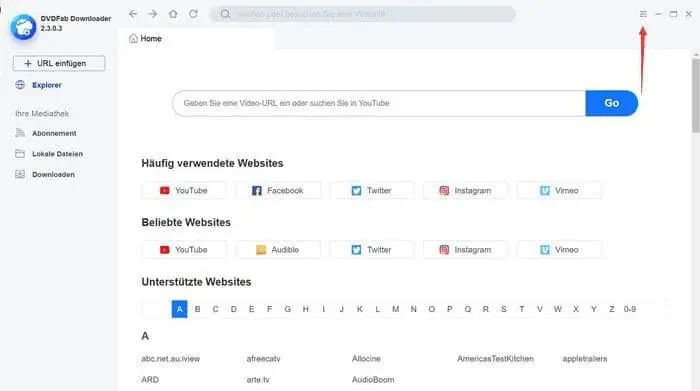
Task: Focus the video URL input field
Action: [379, 103]
